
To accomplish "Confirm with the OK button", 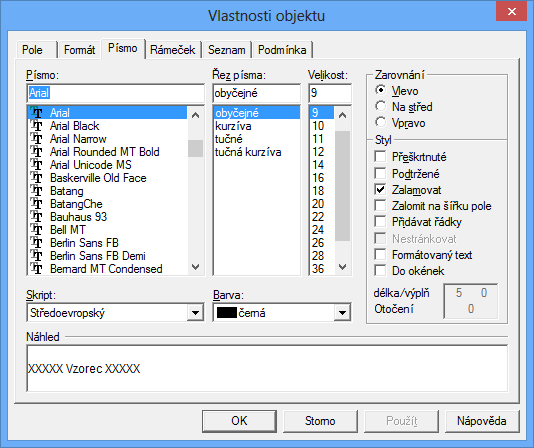I will click(x=239, y=421).
